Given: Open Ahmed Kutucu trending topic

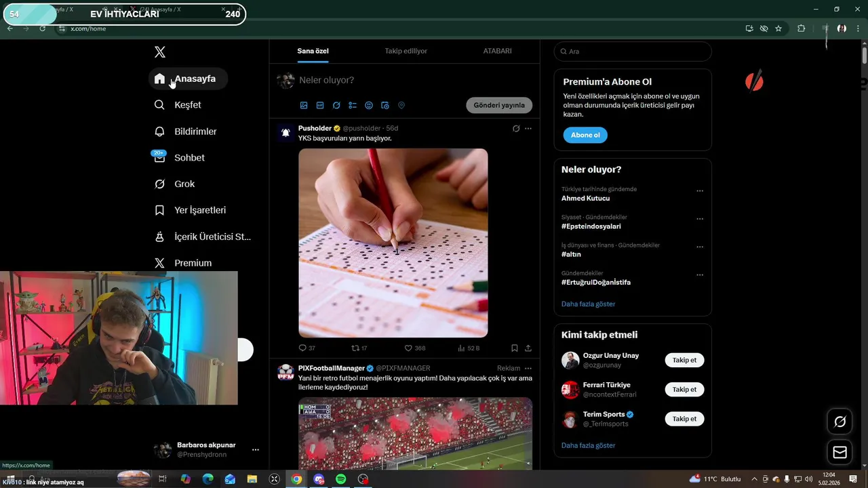Looking at the screenshot, I should coord(585,199).
